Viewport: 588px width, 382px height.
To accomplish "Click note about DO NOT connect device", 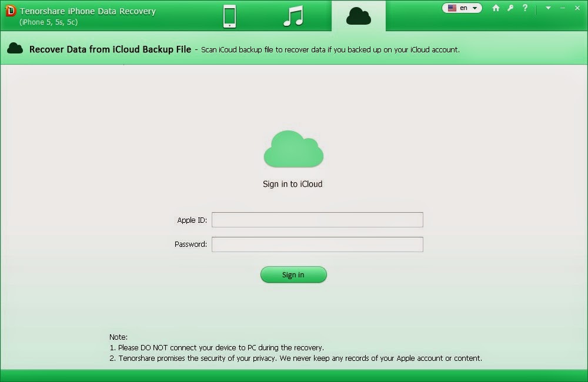I will pos(217,347).
